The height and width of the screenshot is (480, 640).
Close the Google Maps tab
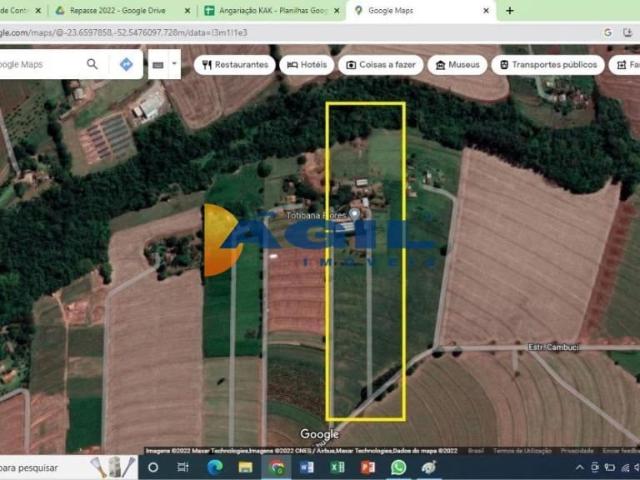click(x=486, y=11)
